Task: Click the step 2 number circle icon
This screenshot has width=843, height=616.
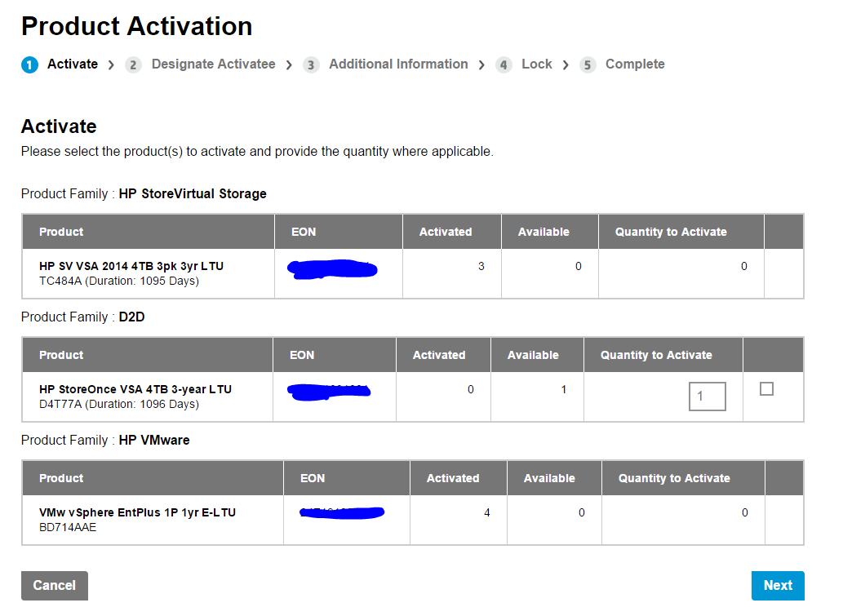Action: (x=134, y=65)
